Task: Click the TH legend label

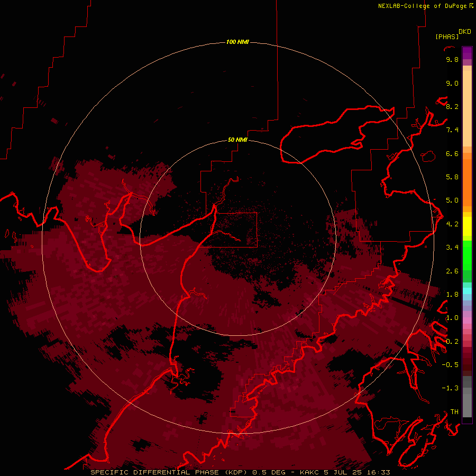Action: point(454,412)
